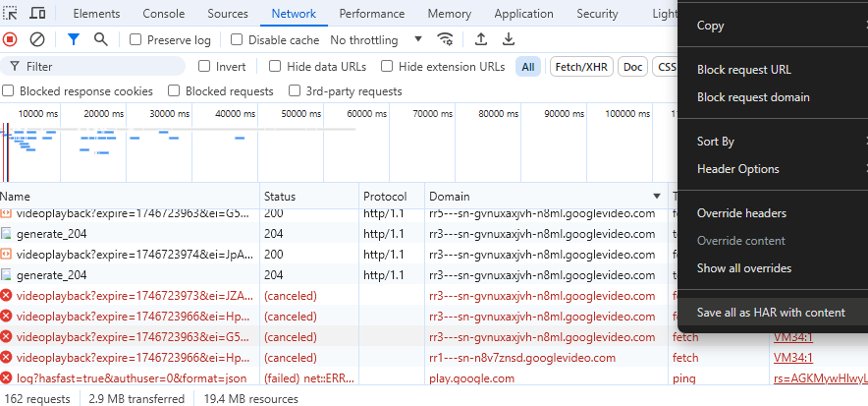Select the Network tab
Image resolution: width=868 pixels, height=406 pixels.
[x=294, y=14]
